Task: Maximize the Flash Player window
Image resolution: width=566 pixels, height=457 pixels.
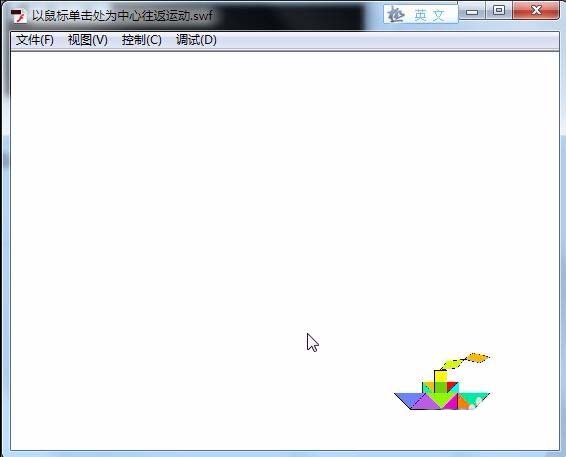Action: [499, 10]
